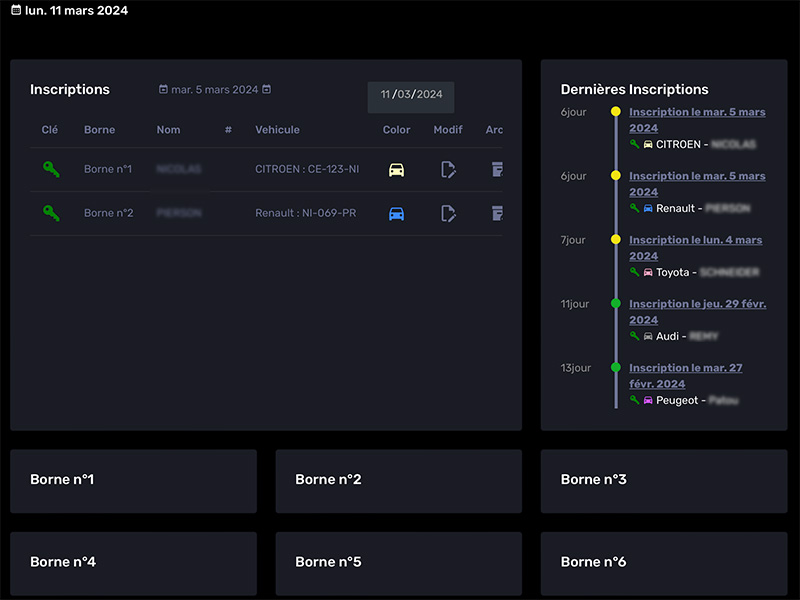Image resolution: width=800 pixels, height=600 pixels.
Task: Open the 11/03/2024 date picker field
Action: click(411, 95)
